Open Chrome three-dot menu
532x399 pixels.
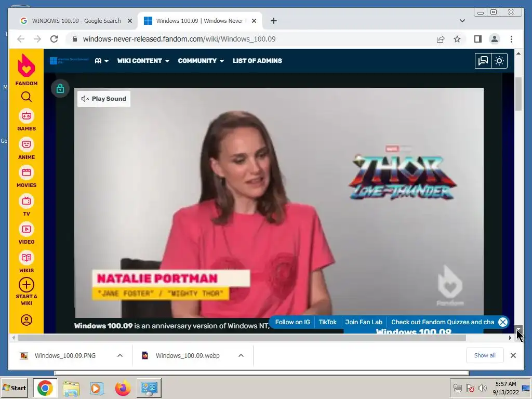click(511, 39)
